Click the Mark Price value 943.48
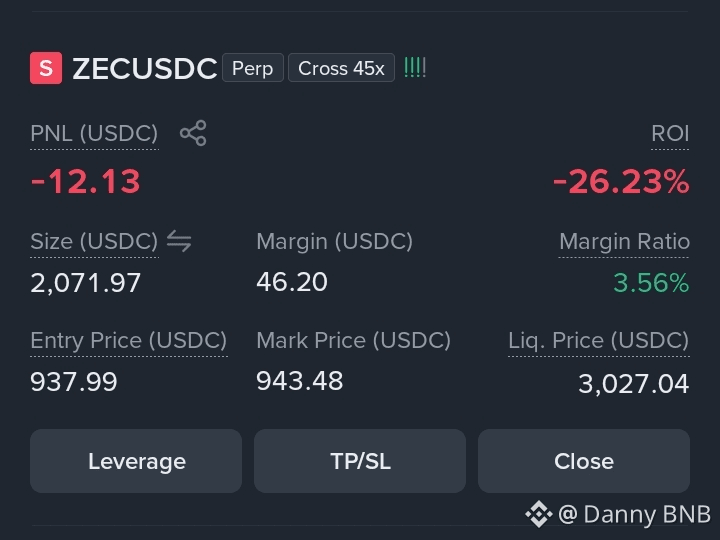The height and width of the screenshot is (540, 720). click(300, 381)
